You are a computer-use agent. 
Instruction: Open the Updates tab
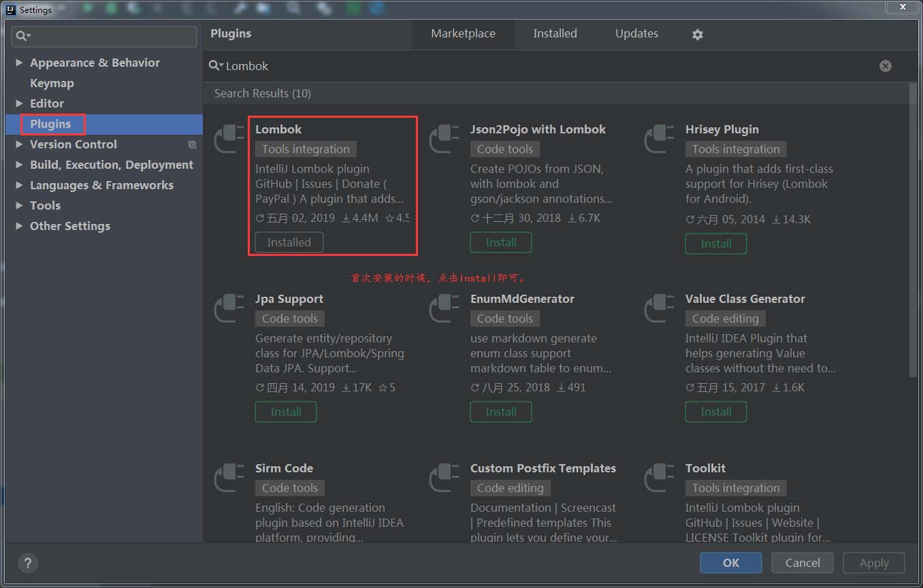pyautogui.click(x=636, y=34)
